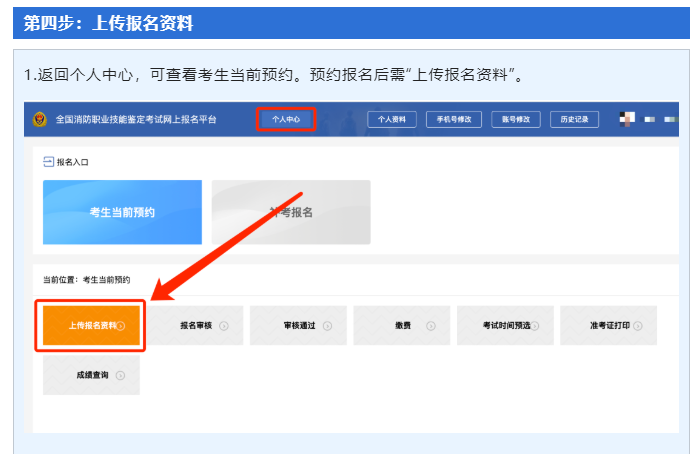This screenshot has height=454, width=696.
Task: Click the platform emblem logo in header
Action: click(x=39, y=119)
